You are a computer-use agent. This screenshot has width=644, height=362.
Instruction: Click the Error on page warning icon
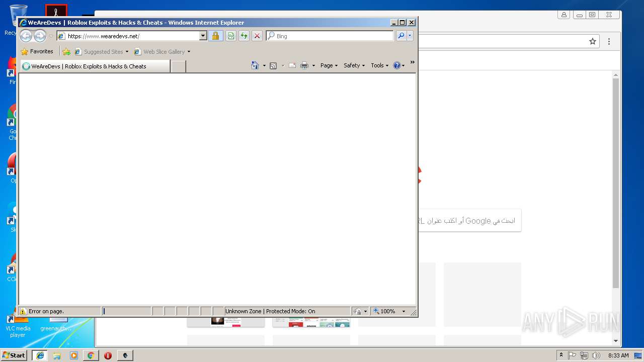(x=23, y=311)
